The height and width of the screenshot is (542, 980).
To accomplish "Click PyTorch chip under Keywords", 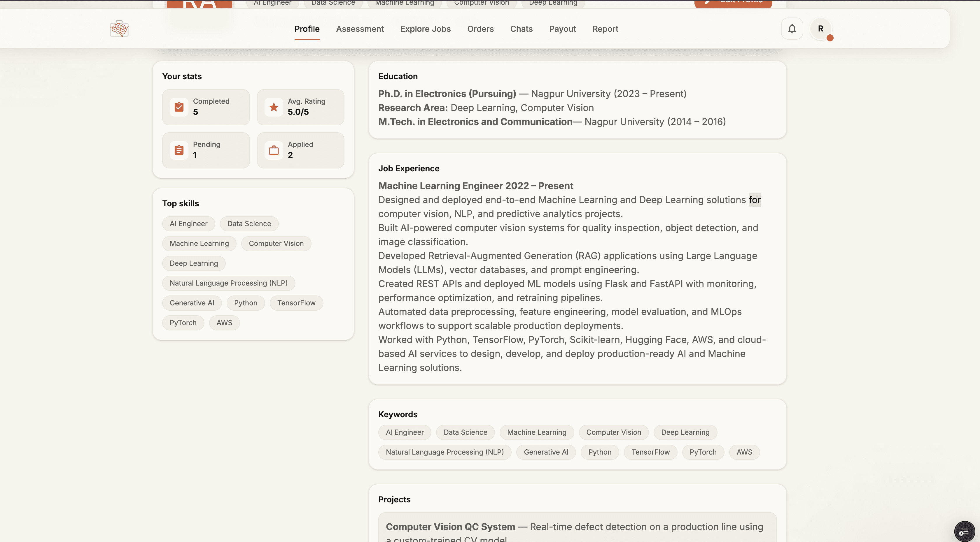I will (x=703, y=452).
